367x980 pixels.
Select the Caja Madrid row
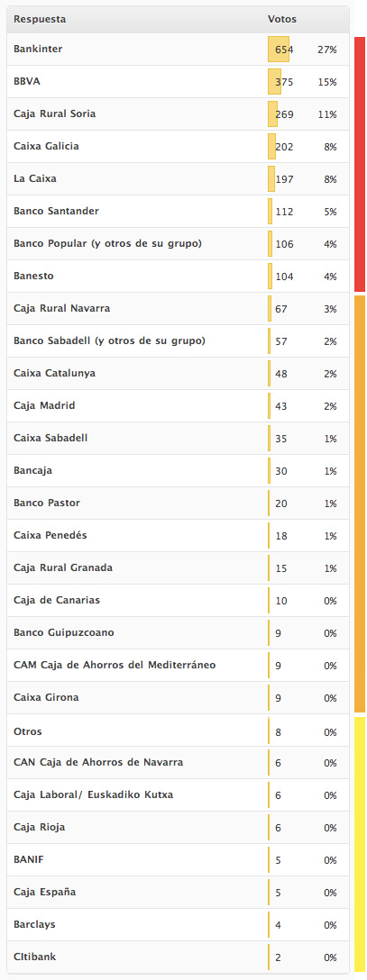(x=179, y=406)
